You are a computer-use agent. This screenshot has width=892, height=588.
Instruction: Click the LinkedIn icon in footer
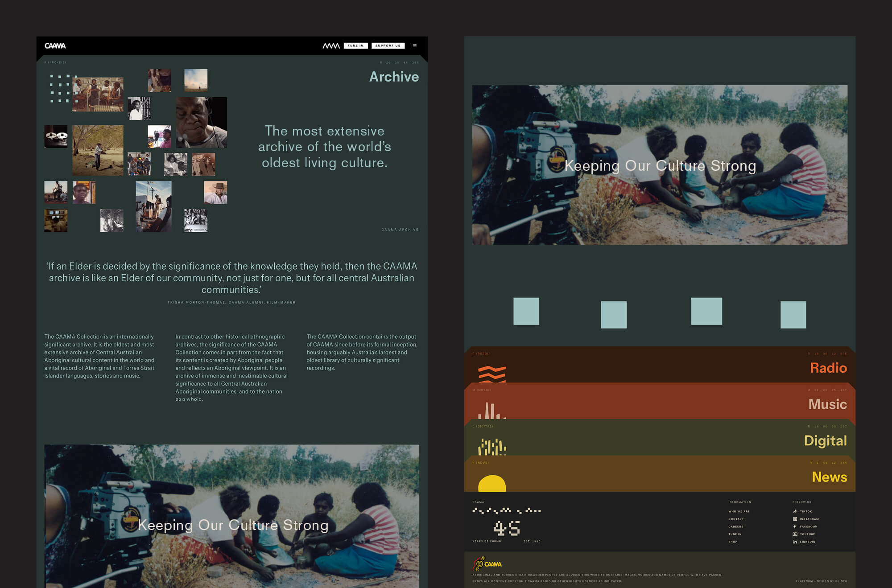tap(795, 542)
